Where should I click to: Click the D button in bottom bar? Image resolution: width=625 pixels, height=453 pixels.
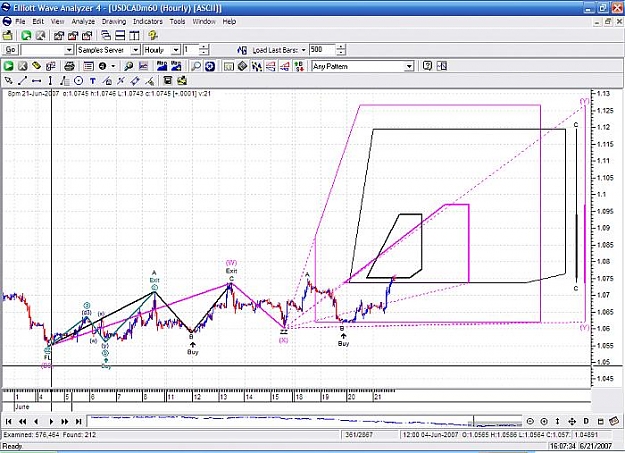point(586,421)
